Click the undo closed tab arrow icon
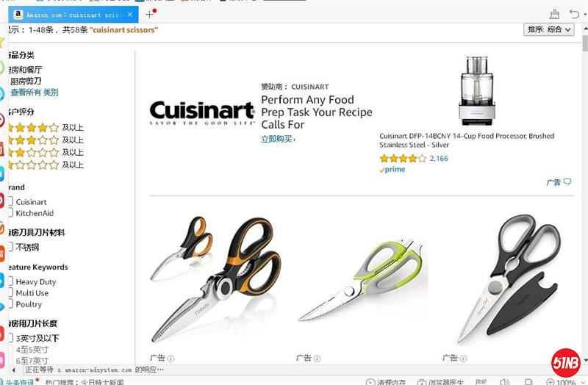The width and height of the screenshot is (588, 385). pos(574,14)
